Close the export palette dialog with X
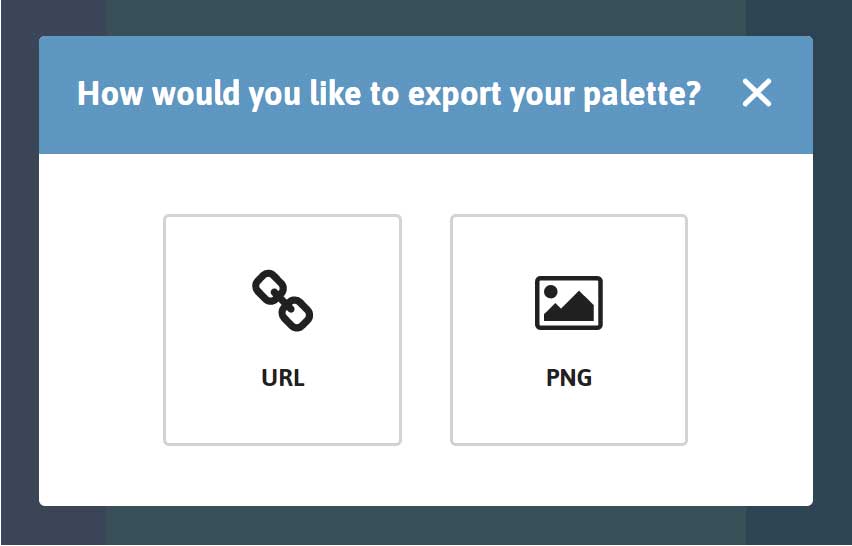Image resolution: width=852 pixels, height=546 pixels. pyautogui.click(x=757, y=93)
